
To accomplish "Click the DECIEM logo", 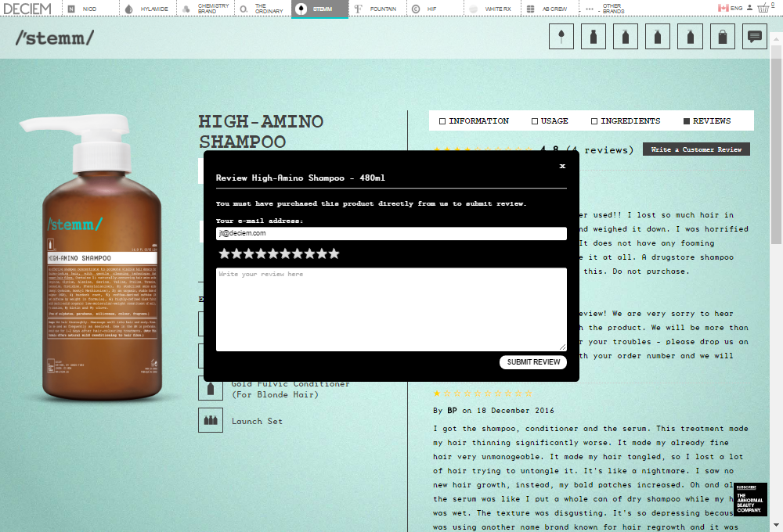I will click(x=27, y=9).
